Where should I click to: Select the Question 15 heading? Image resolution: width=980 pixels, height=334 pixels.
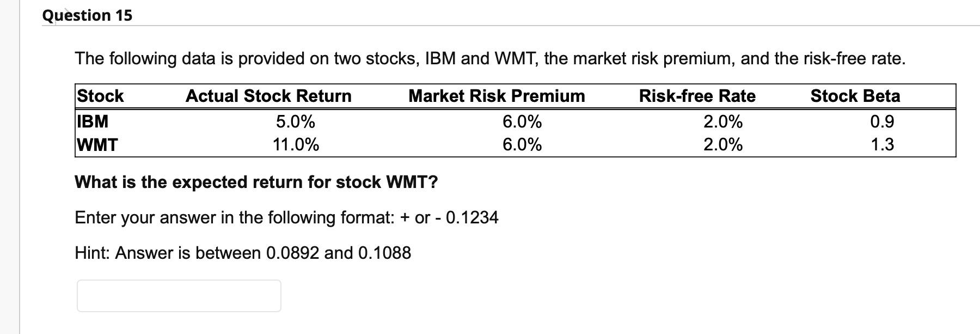point(87,15)
